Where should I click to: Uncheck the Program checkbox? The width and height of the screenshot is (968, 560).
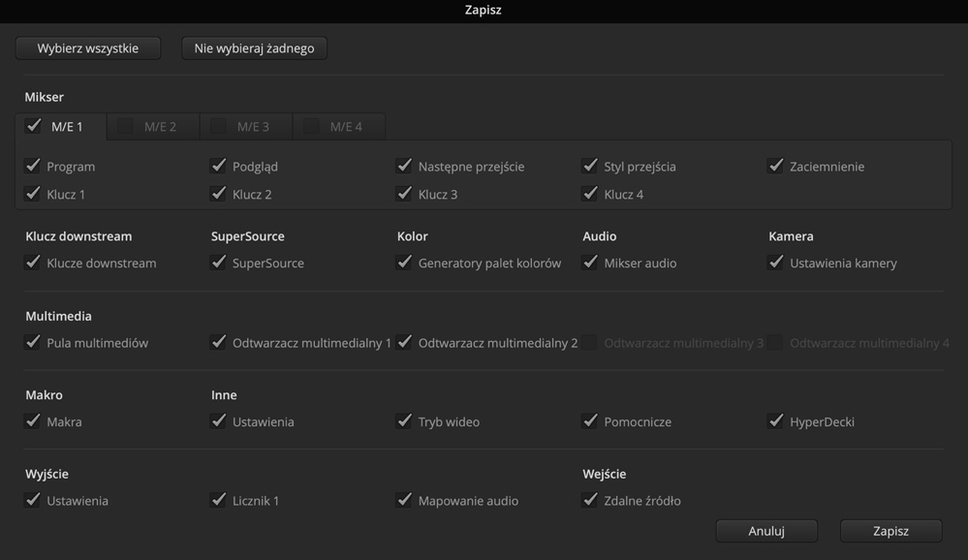coord(33,166)
